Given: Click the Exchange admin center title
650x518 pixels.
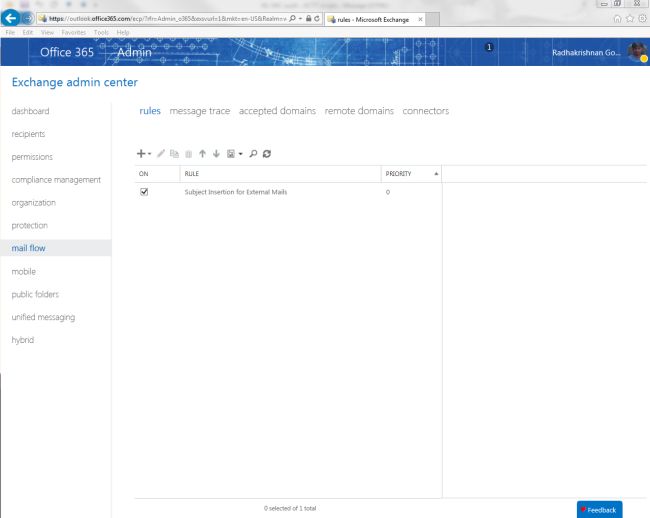Looking at the screenshot, I should coord(75,82).
